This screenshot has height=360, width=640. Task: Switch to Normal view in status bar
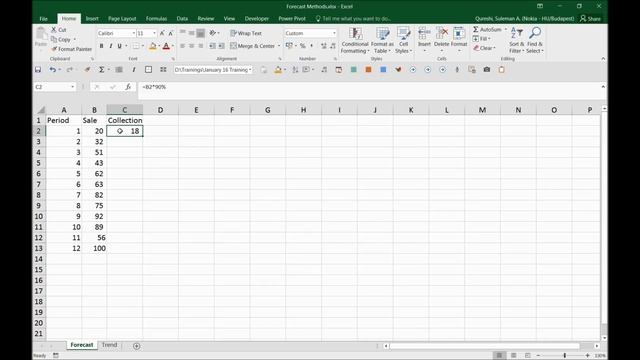(499, 356)
